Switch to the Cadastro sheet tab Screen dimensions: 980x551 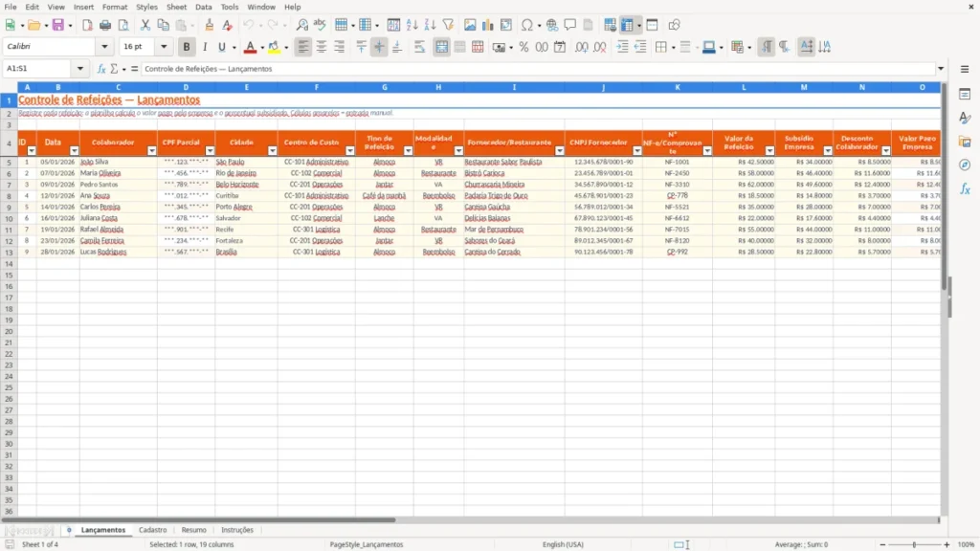pyautogui.click(x=152, y=530)
